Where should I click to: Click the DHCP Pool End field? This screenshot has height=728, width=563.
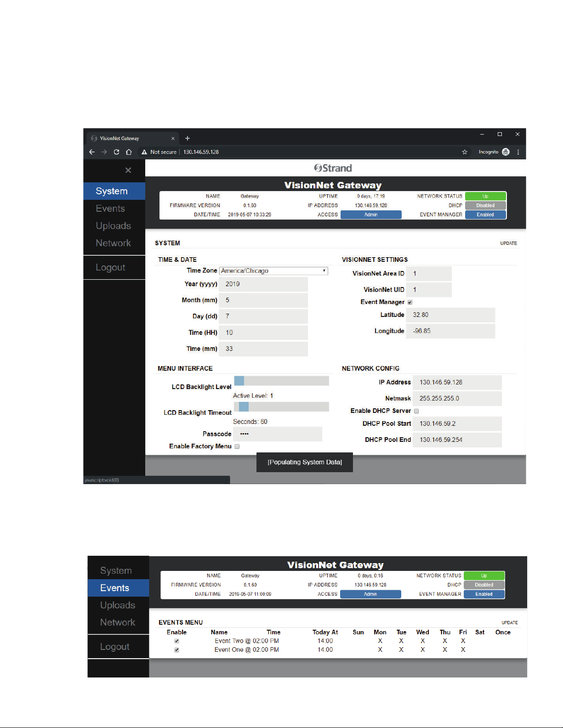pyautogui.click(x=457, y=440)
